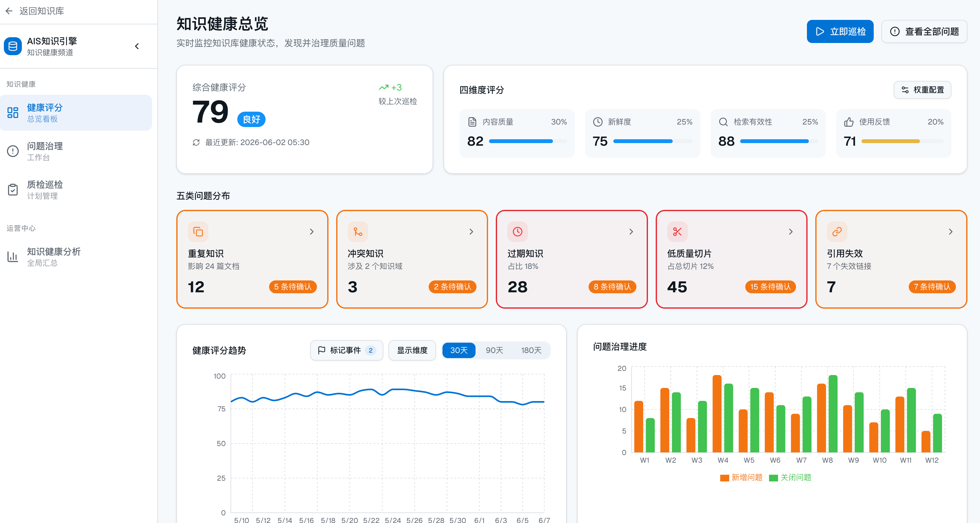The width and height of the screenshot is (980, 523).
Task: Expand 引用失效 card with its chevron
Action: point(951,232)
